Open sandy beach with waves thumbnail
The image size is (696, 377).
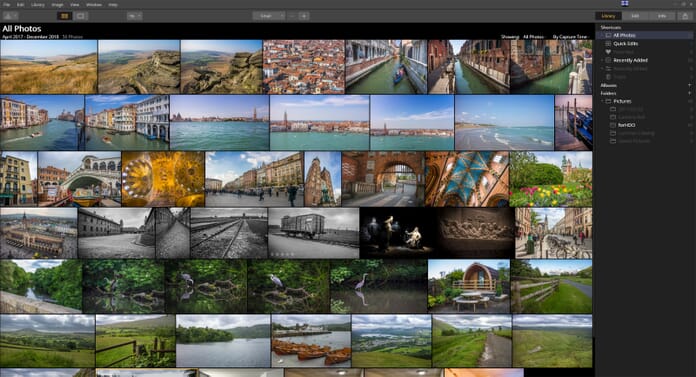click(504, 123)
